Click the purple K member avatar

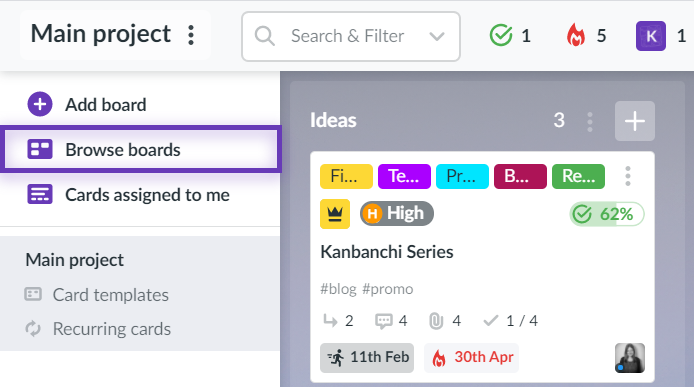(x=651, y=36)
